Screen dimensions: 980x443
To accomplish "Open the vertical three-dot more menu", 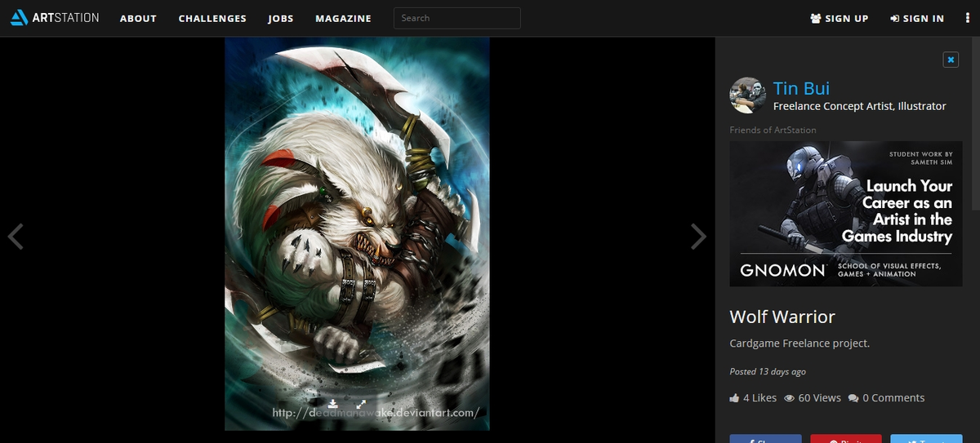I will (x=966, y=18).
